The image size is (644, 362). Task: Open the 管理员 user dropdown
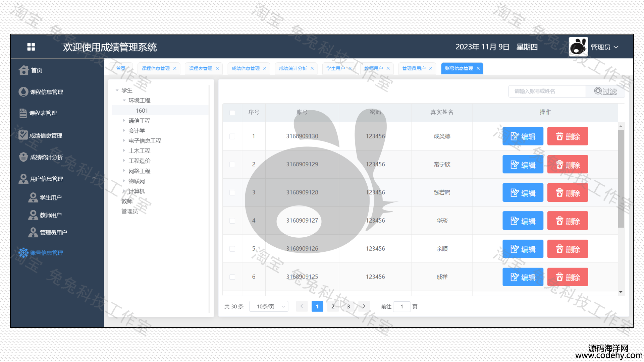coord(604,47)
